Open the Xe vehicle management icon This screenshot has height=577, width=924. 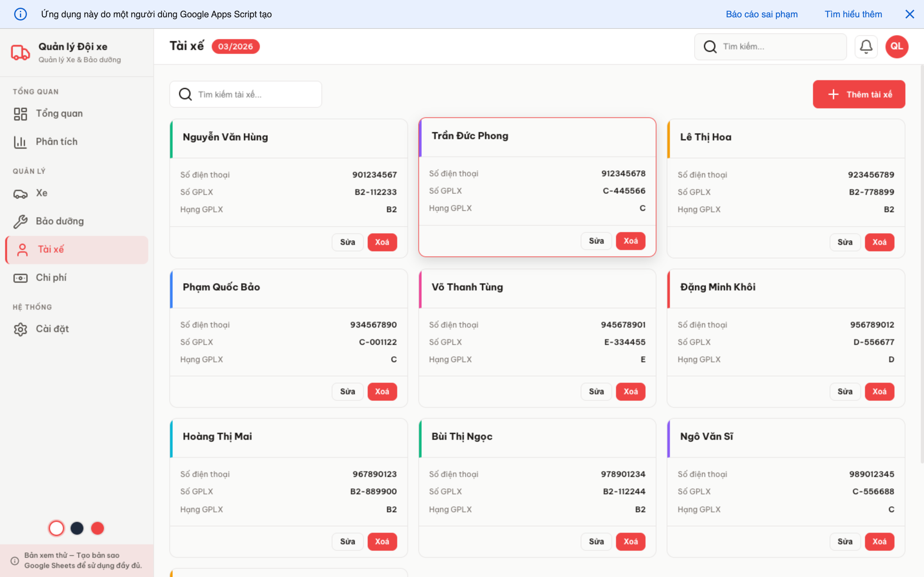point(20,193)
